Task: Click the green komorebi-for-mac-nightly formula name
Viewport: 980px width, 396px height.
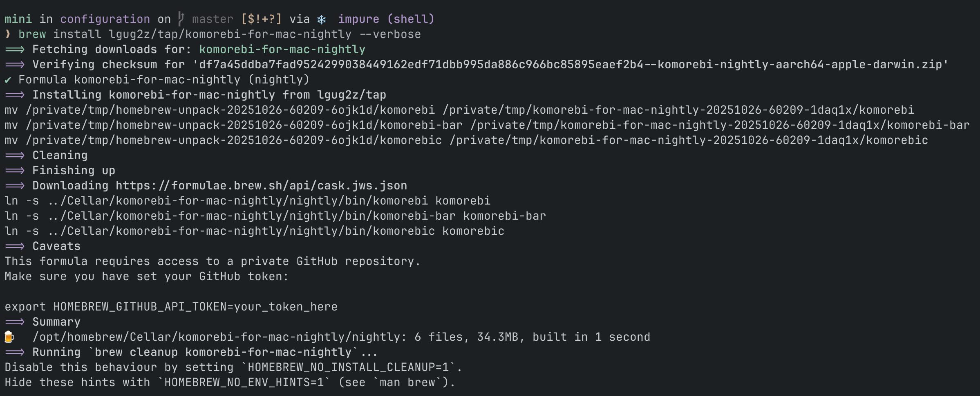Action: [x=282, y=49]
